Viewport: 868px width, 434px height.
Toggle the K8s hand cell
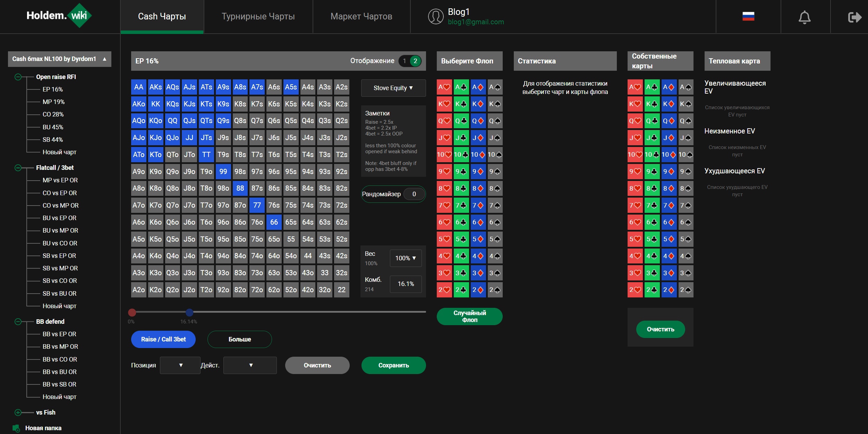(240, 104)
